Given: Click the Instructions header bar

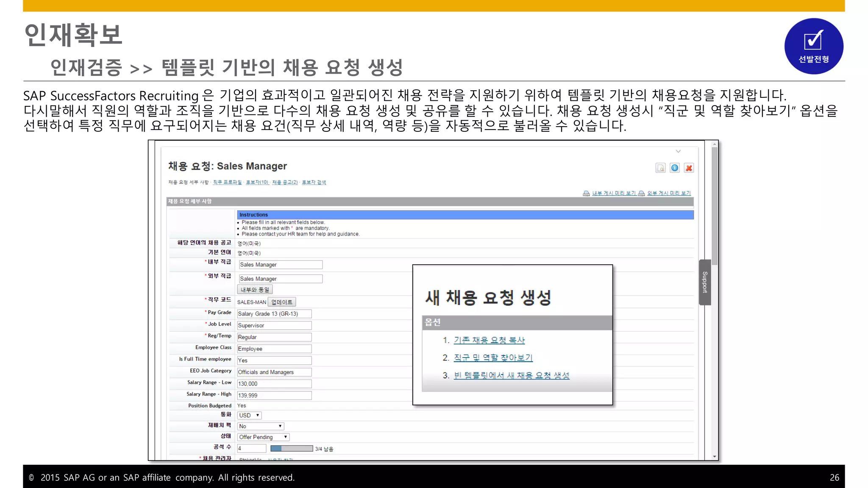Looking at the screenshot, I should point(465,215).
